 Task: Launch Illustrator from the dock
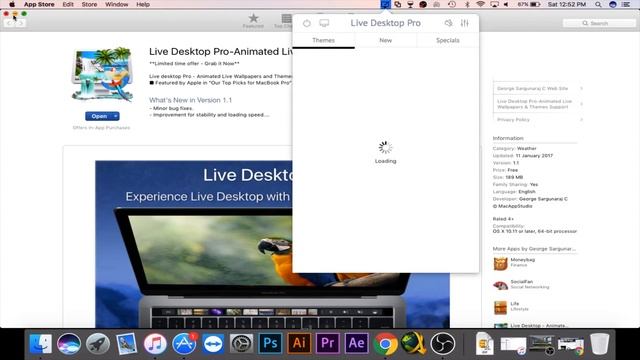pos(299,343)
